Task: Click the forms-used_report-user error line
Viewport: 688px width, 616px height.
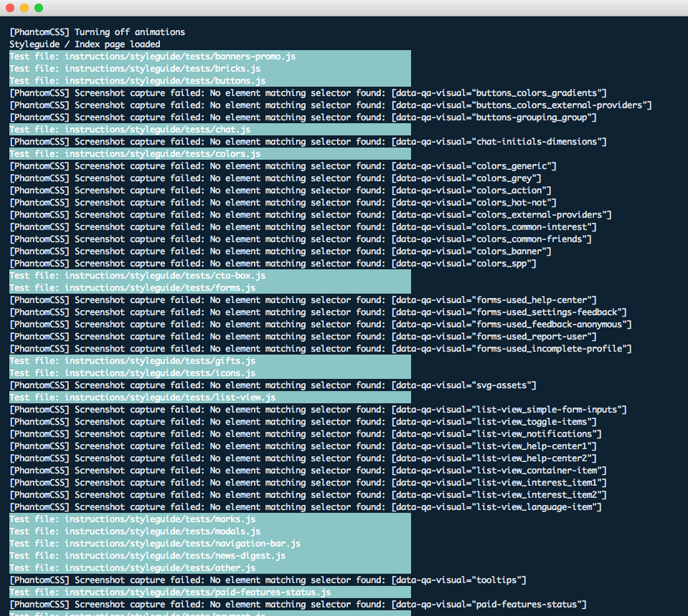Action: click(x=303, y=336)
